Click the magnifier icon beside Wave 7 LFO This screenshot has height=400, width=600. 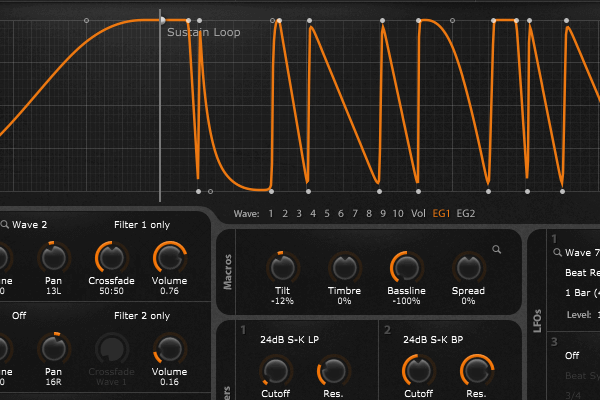click(558, 253)
